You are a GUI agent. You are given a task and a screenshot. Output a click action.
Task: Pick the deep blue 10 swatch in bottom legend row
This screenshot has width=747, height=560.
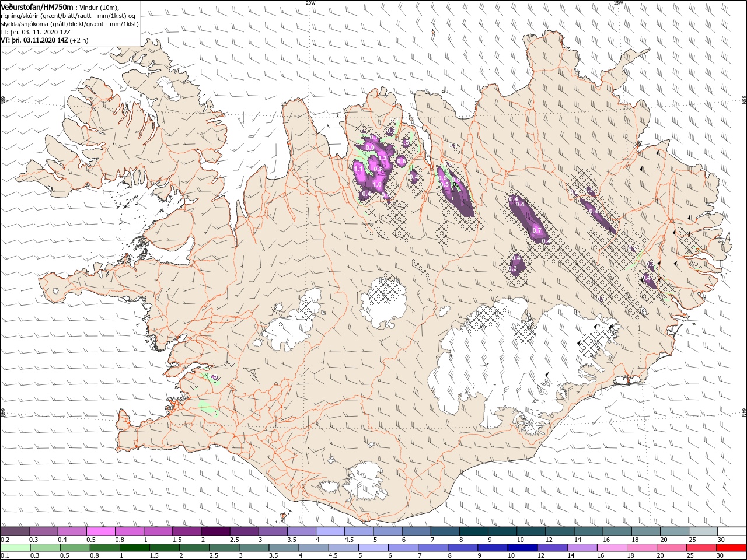tap(523, 547)
